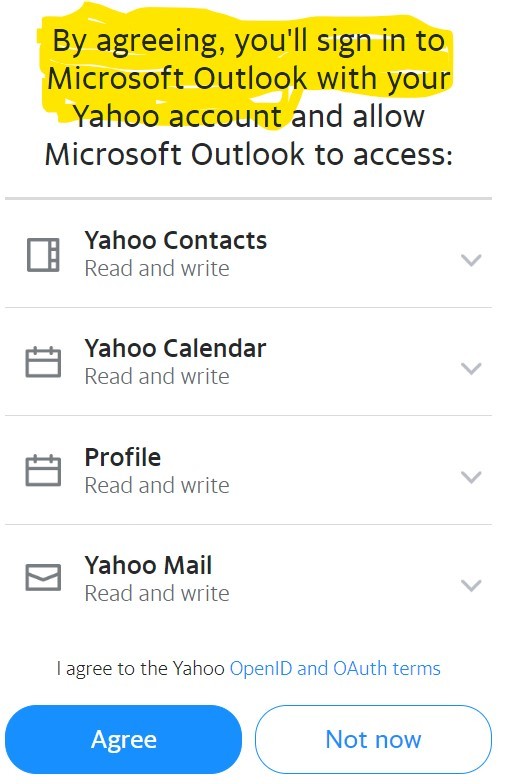Click the Yahoo Mail envelope icon
Viewport: 506px width, 784px height.
coord(43,578)
